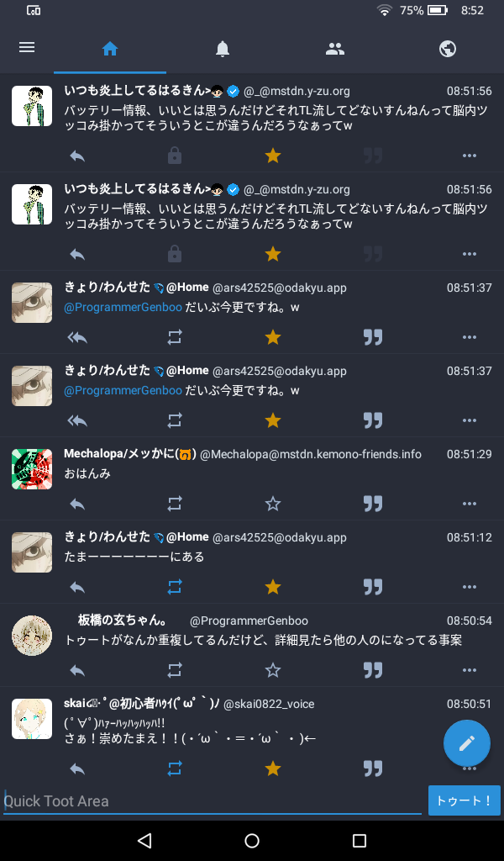The image size is (504, 861).
Task: Open more options for 板橋の玄ちゃん's toot
Action: (470, 670)
